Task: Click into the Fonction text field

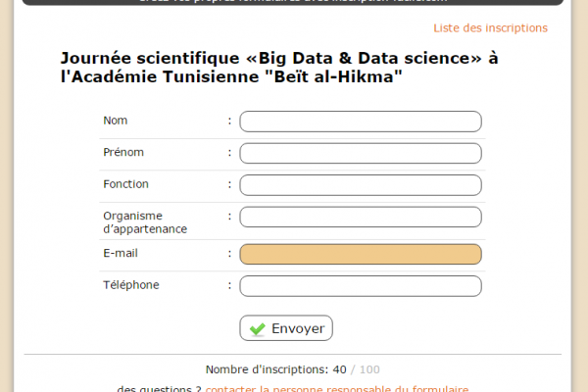Action: pyautogui.click(x=361, y=185)
